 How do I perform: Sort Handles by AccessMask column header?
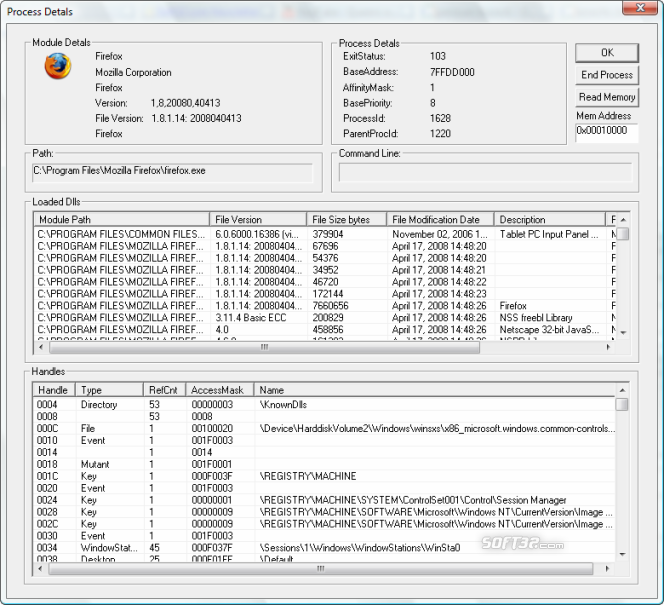coord(220,390)
